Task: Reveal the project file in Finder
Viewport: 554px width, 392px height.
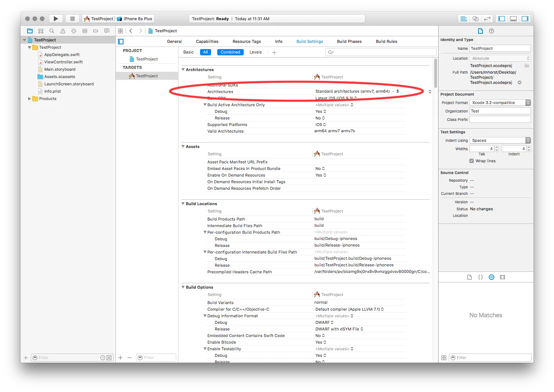Action: coord(520,83)
